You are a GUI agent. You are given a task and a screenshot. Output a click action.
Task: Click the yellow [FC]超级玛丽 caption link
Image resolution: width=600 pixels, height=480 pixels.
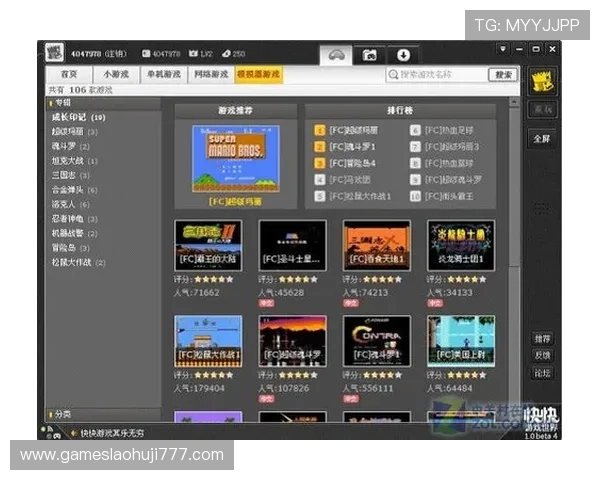235,202
